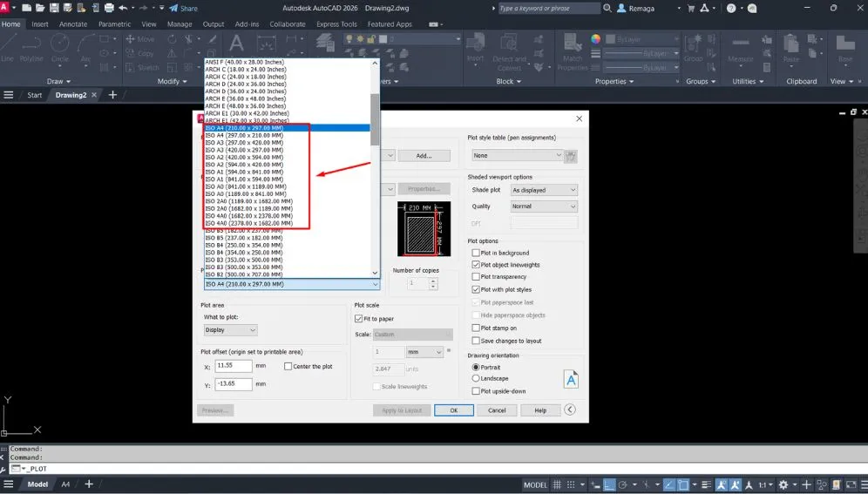Image resolution: width=868 pixels, height=494 pixels.
Task: Click the OK button in Plot dialog
Action: pos(453,410)
